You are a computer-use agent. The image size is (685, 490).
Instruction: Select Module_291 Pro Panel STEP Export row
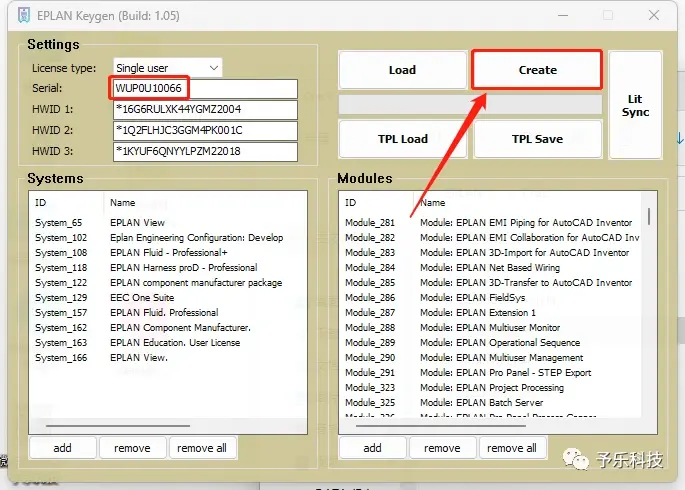pos(491,373)
